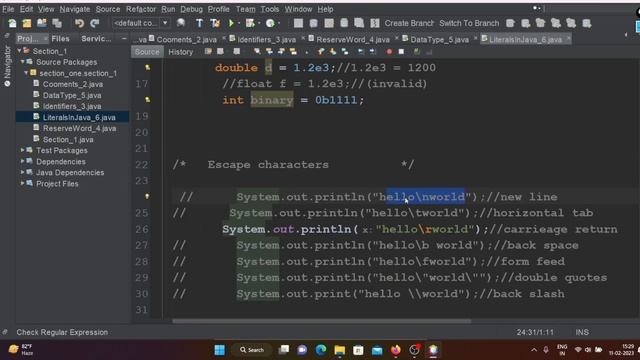Toggle the History view button
The image size is (640, 360).
point(180,52)
